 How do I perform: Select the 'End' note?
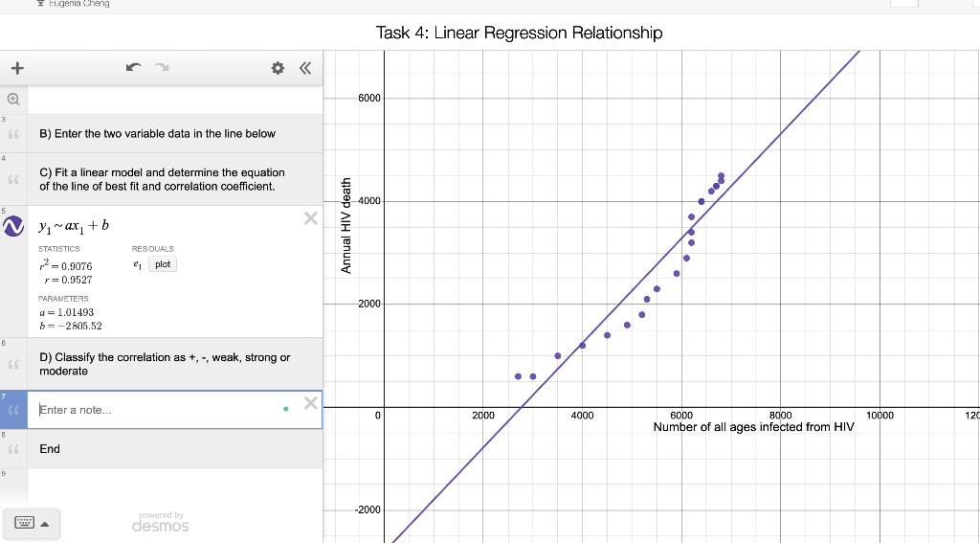pos(50,449)
